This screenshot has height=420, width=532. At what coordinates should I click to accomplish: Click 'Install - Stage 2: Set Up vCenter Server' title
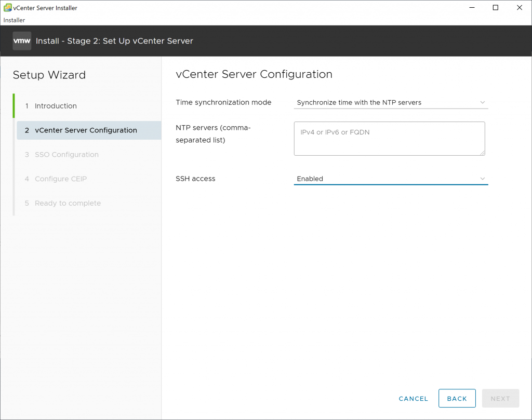pyautogui.click(x=114, y=41)
